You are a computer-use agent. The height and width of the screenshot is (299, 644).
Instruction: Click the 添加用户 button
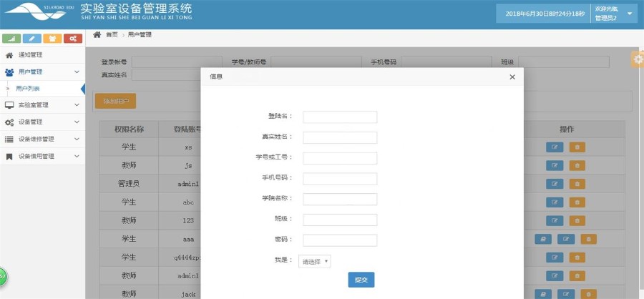(115, 101)
